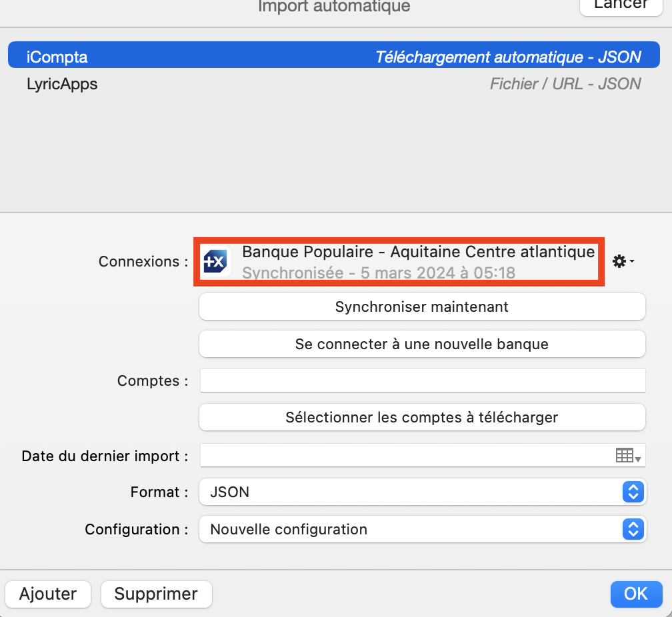Open the Configuration dropdown showing Nouvelle configuration
672x617 pixels.
423,529
